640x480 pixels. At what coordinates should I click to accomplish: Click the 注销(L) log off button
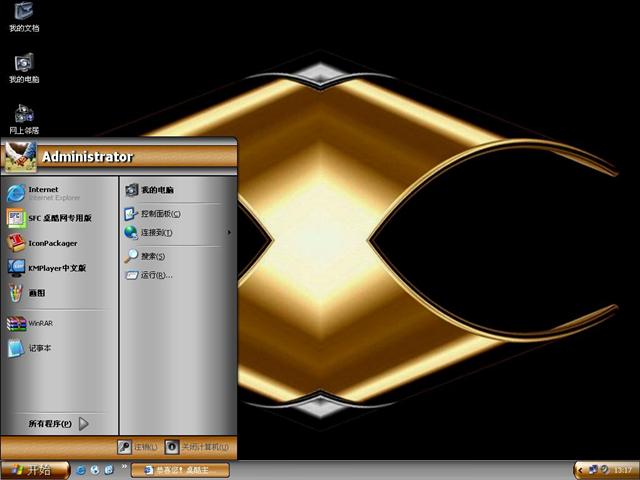click(x=138, y=447)
